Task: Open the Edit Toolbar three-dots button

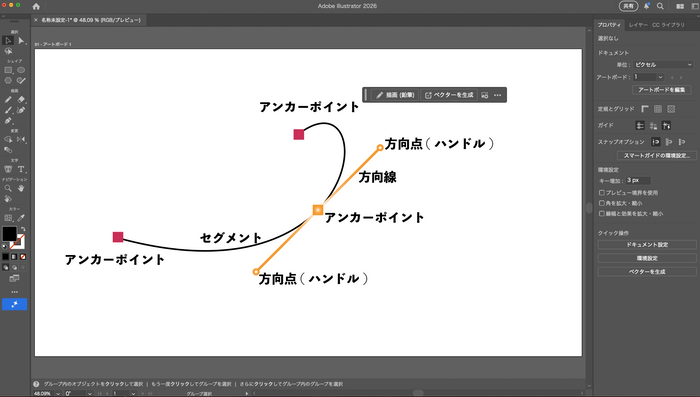Action: tap(14, 292)
